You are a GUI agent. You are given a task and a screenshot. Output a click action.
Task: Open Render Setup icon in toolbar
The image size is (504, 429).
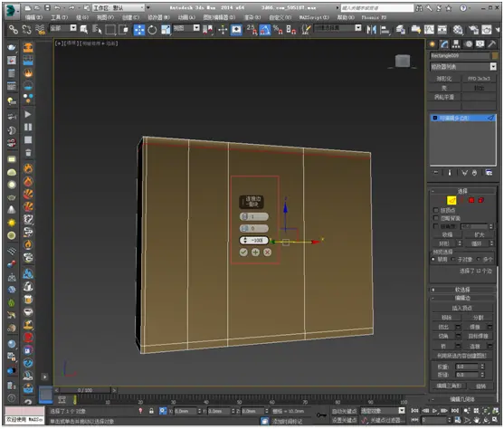[x=473, y=30]
